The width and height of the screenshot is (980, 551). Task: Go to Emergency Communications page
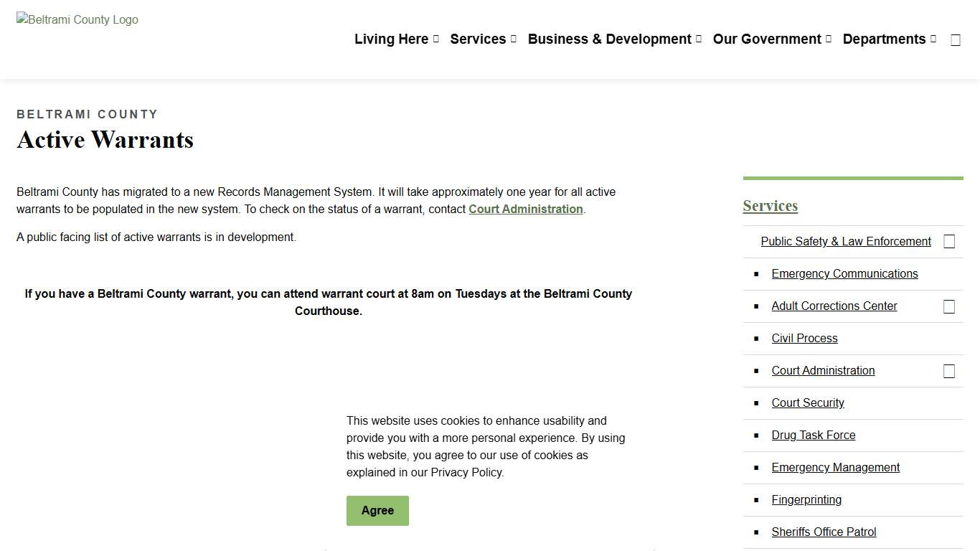(x=844, y=274)
